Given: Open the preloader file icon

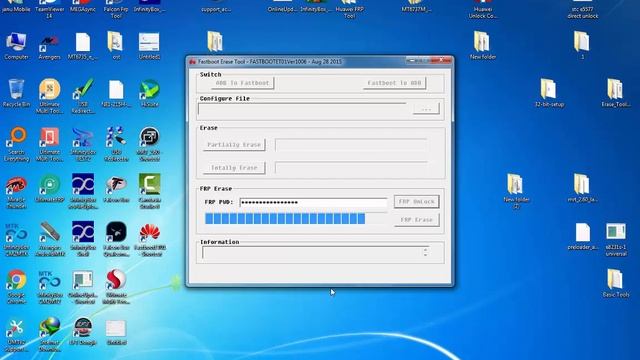Looking at the screenshot, I should point(582,232).
